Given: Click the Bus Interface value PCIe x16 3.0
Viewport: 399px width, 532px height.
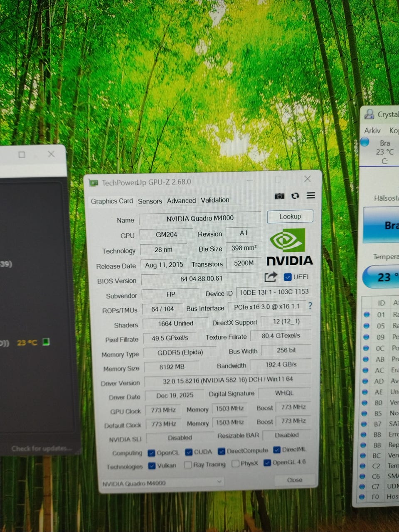Looking at the screenshot, I should coord(266,307).
